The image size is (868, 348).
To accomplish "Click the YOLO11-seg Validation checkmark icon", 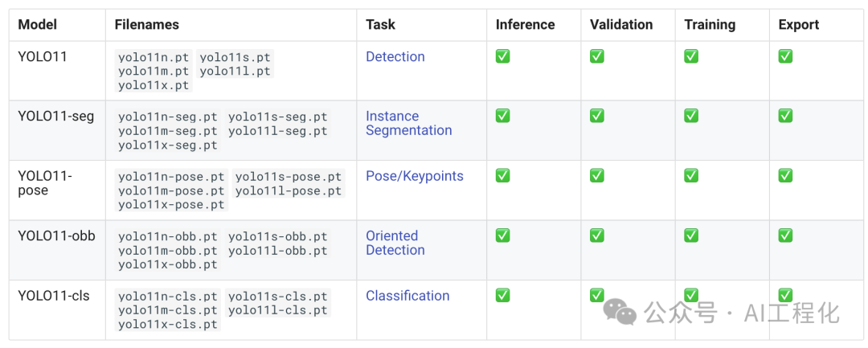I will (596, 116).
